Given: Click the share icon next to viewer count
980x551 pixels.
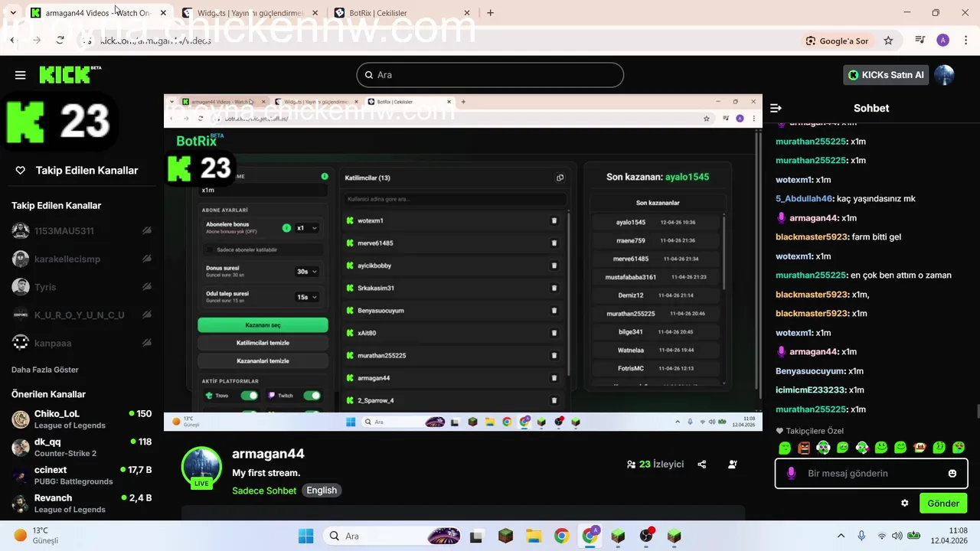Looking at the screenshot, I should [x=701, y=465].
